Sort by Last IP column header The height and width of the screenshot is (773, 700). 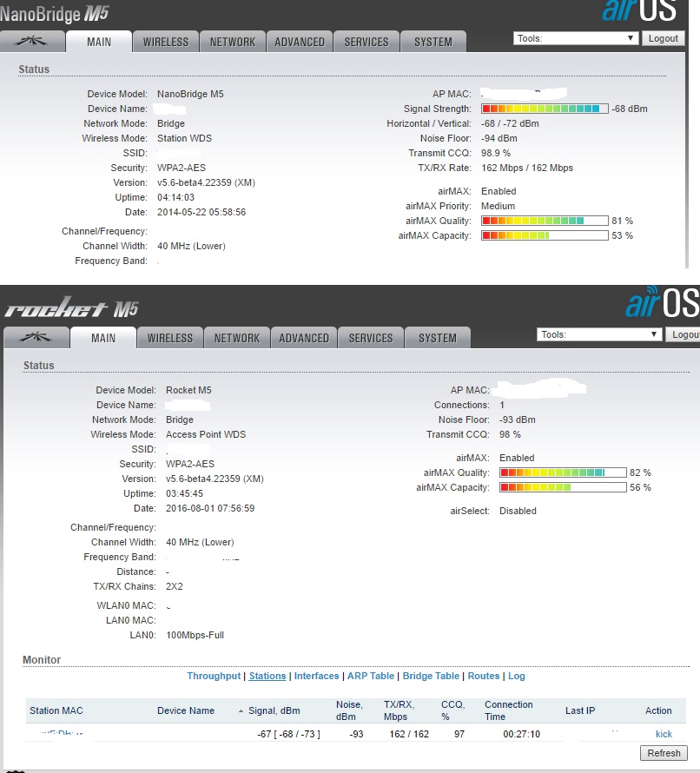(x=580, y=710)
